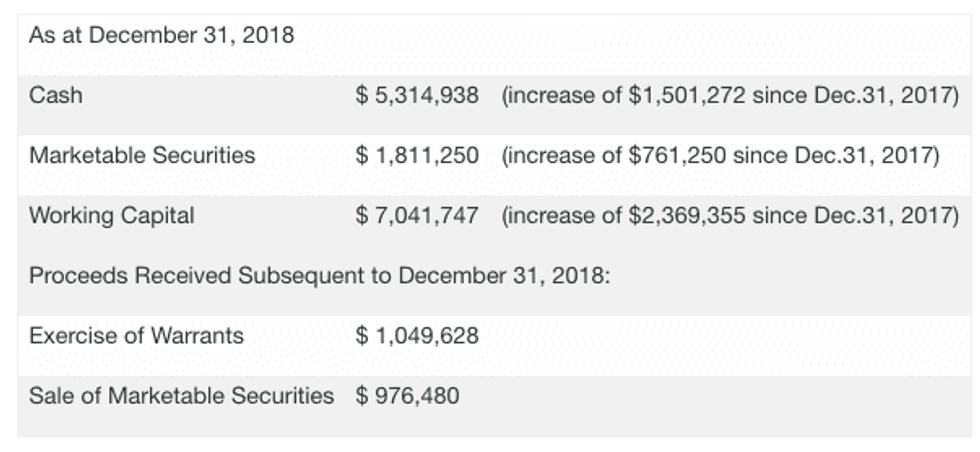Select the $ 1,811,250 securities amount
Image resolution: width=980 pixels, height=452 pixels.
[417, 156]
